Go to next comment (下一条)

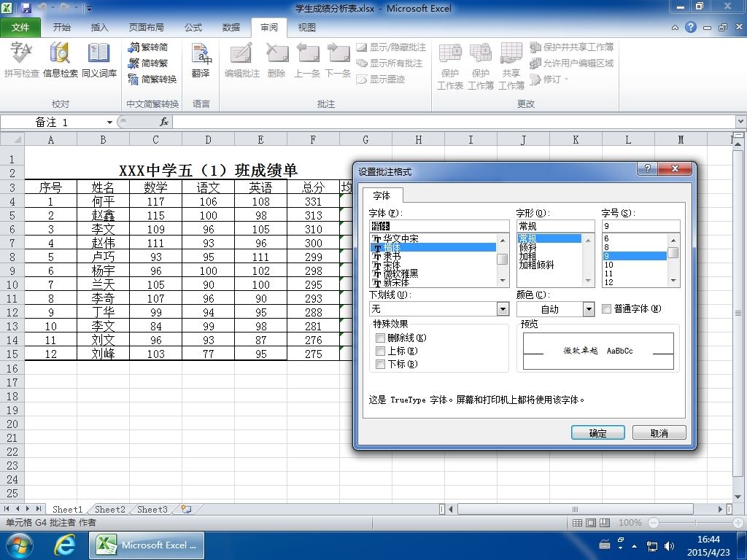[338, 60]
